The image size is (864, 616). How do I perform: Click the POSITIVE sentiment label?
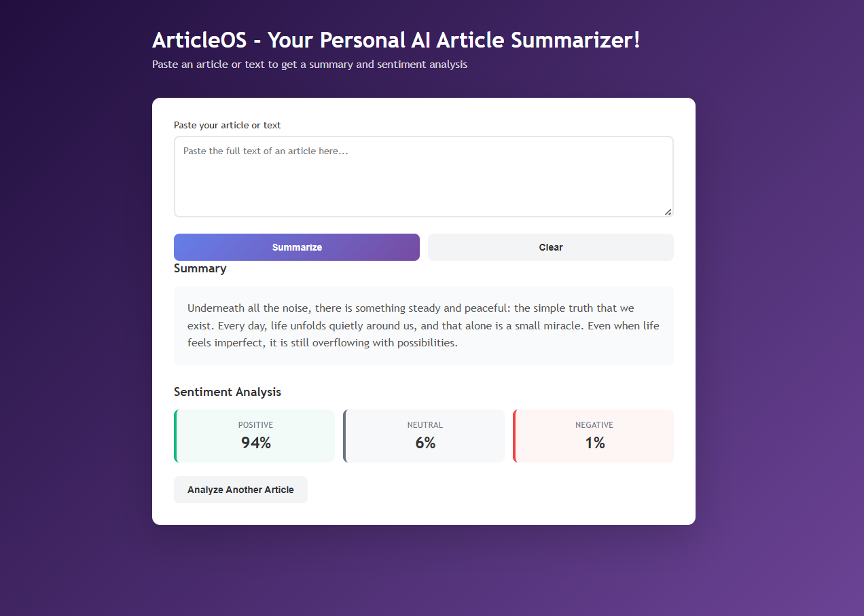coord(255,425)
